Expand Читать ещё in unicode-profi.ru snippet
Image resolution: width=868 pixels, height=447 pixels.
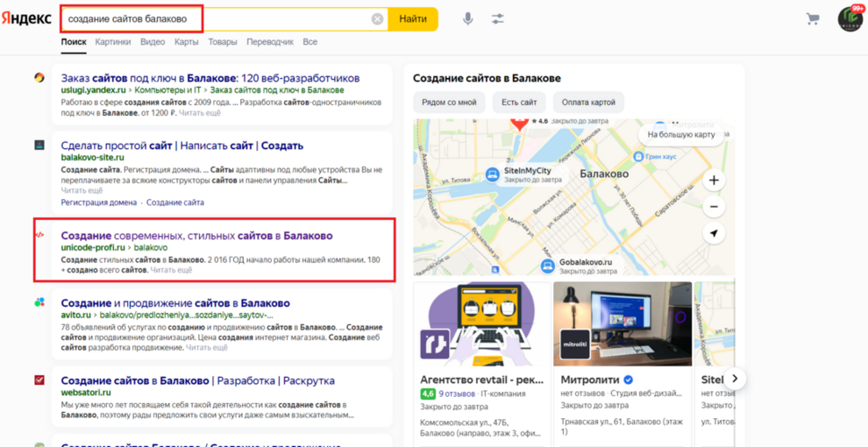[x=172, y=270]
